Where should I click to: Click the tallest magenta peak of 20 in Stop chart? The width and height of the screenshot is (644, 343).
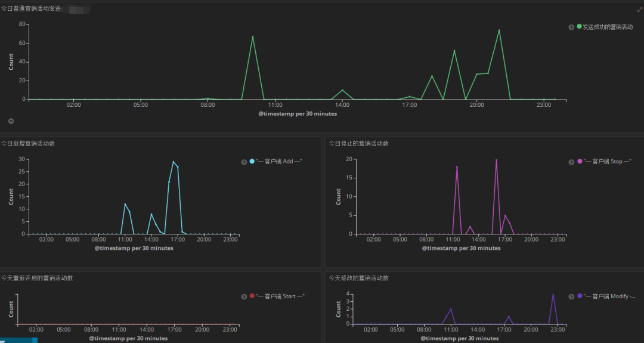pyautogui.click(x=497, y=160)
